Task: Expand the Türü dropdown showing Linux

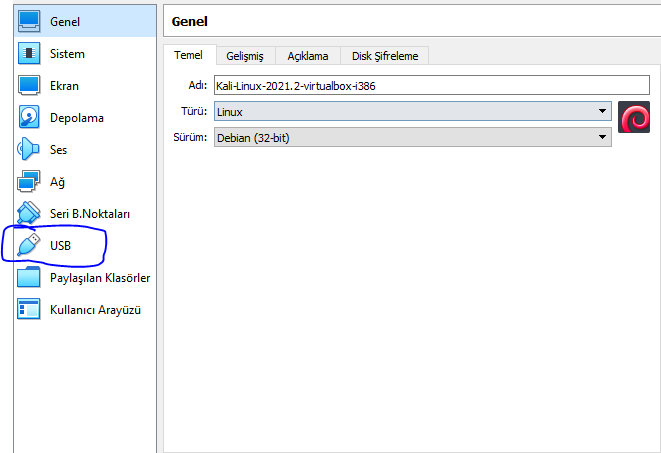Action: click(x=412, y=112)
